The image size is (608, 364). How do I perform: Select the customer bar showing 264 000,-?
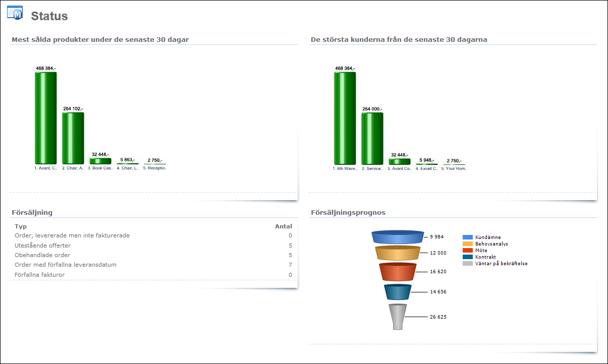(x=372, y=138)
